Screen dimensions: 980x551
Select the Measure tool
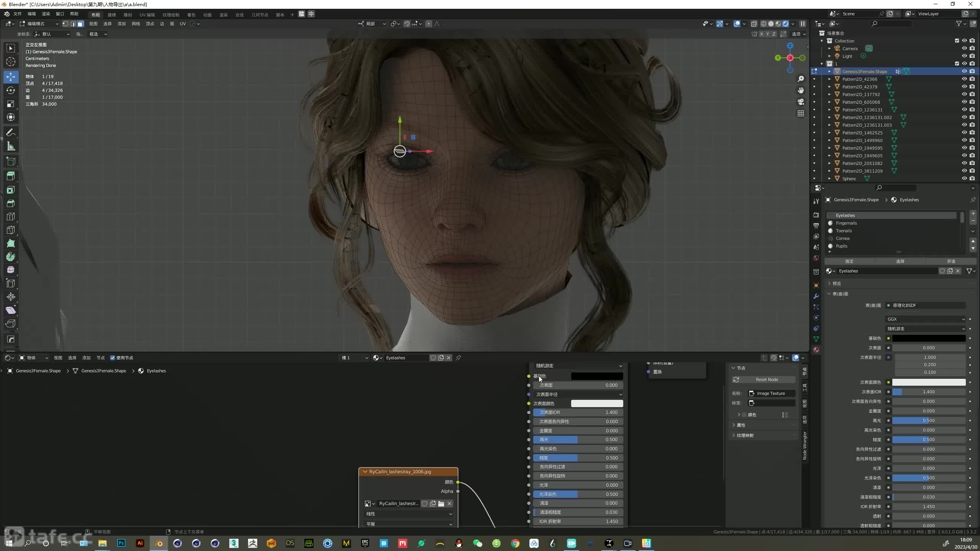pyautogui.click(x=11, y=146)
